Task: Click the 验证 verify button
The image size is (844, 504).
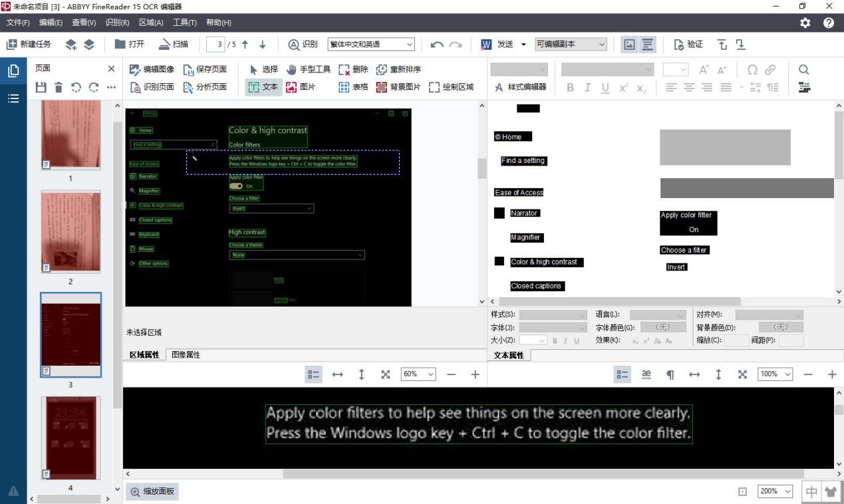Action: 688,44
